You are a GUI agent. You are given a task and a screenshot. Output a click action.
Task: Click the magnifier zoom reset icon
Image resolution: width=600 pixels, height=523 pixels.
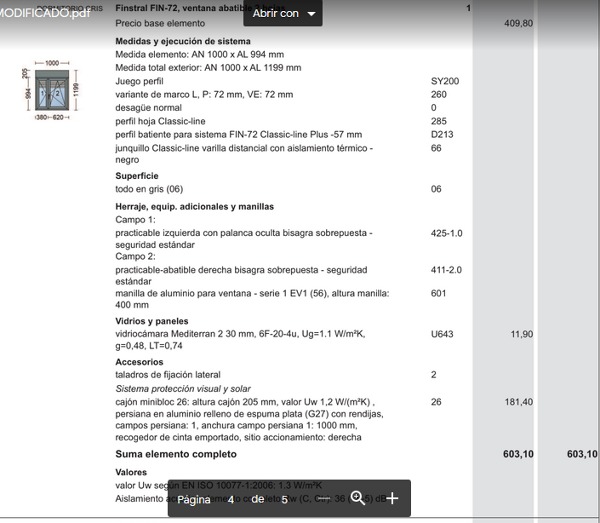(x=357, y=498)
